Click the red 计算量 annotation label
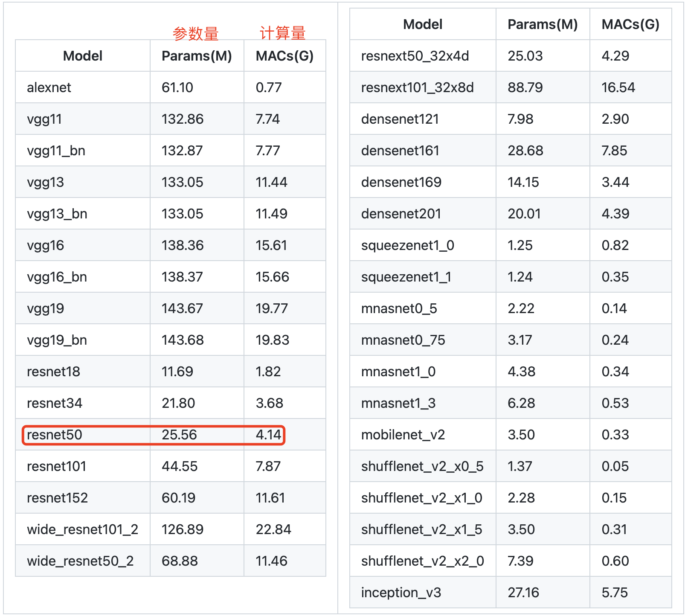This screenshot has width=685, height=616. pyautogui.click(x=283, y=32)
